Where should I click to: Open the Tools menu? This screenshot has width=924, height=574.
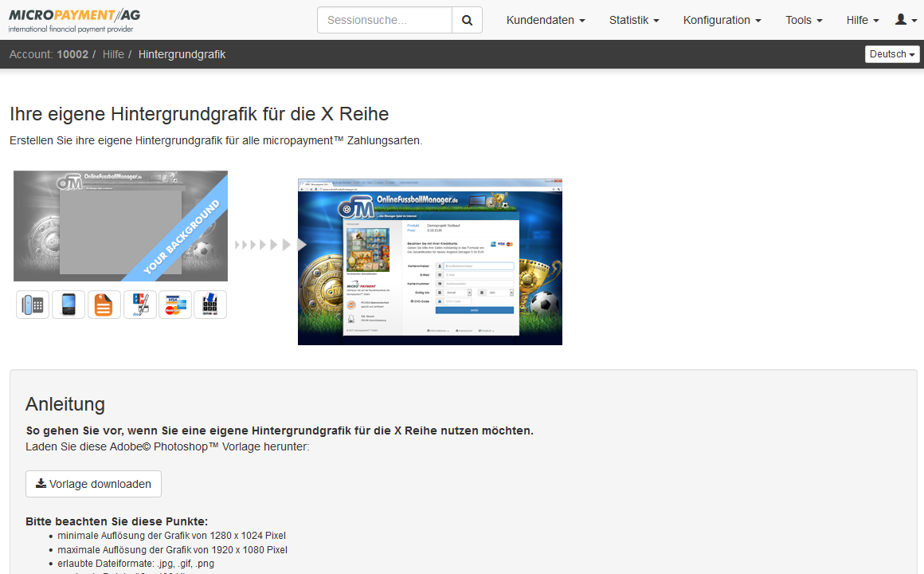point(804,20)
